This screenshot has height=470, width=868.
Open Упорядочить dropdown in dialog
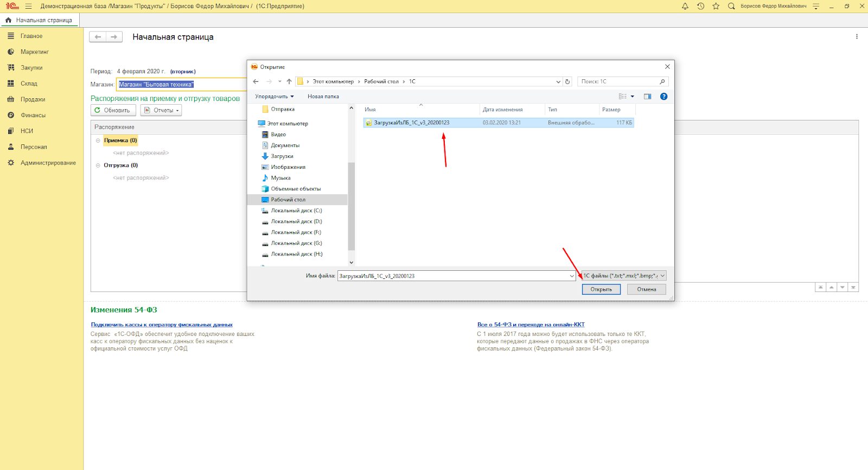275,97
